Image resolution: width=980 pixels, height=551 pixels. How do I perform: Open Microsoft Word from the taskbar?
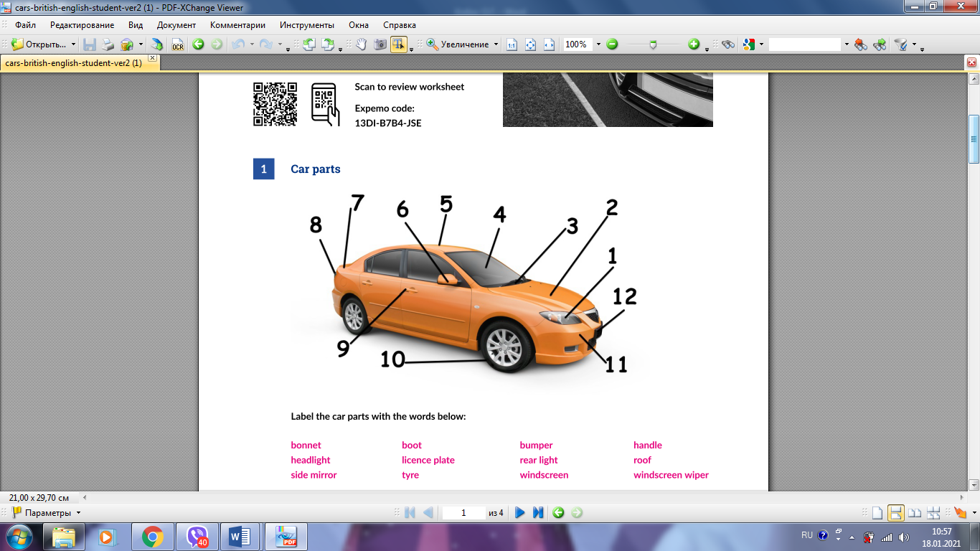click(x=240, y=537)
